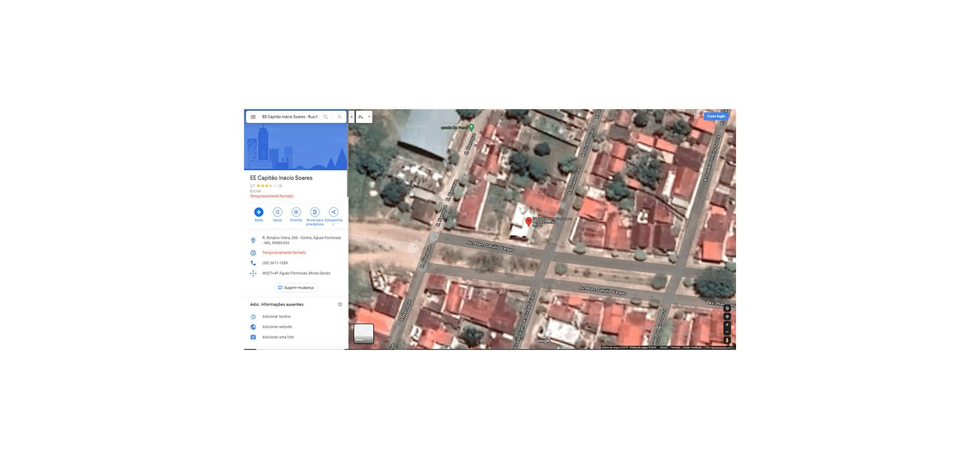Screen dimensions: 980x459
Task: Click the place header city illustration
Action: (296, 147)
